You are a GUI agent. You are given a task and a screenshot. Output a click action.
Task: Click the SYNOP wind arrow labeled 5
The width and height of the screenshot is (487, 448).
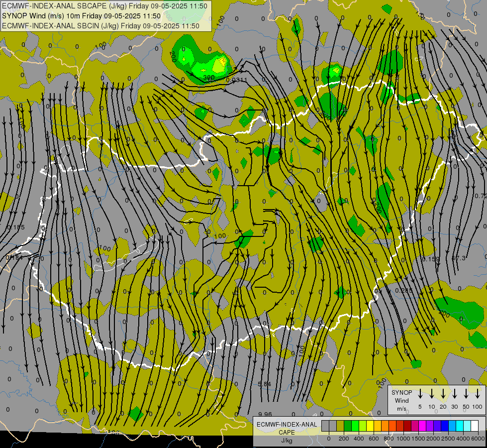[x=420, y=394]
